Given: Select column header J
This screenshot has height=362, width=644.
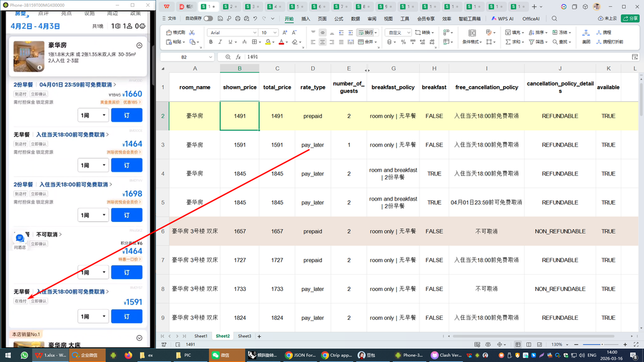Looking at the screenshot, I should pos(560,69).
